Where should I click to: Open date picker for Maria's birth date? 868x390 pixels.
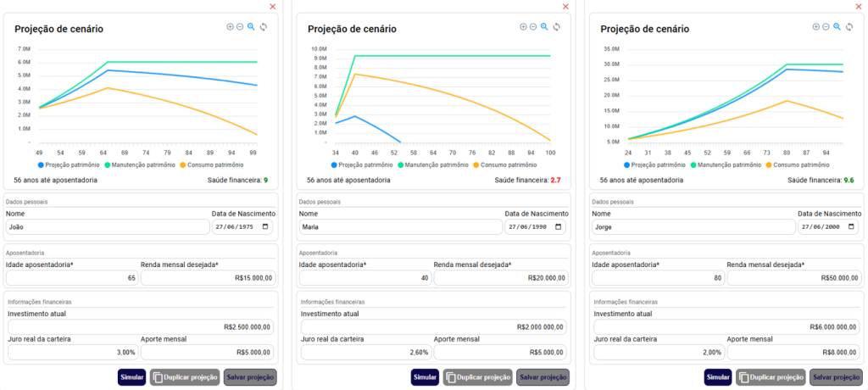point(558,226)
